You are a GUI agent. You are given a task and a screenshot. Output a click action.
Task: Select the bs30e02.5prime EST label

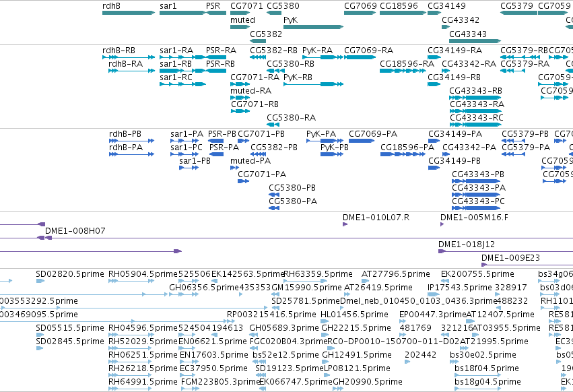click(483, 355)
